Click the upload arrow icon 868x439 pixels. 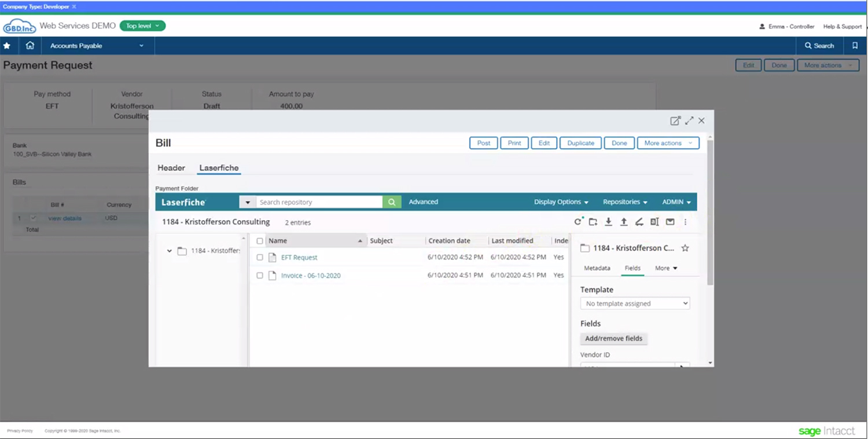624,222
